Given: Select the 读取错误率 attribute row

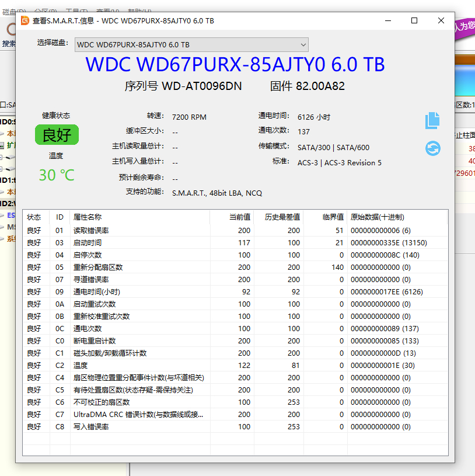Looking at the screenshot, I should pyautogui.click(x=117, y=230).
